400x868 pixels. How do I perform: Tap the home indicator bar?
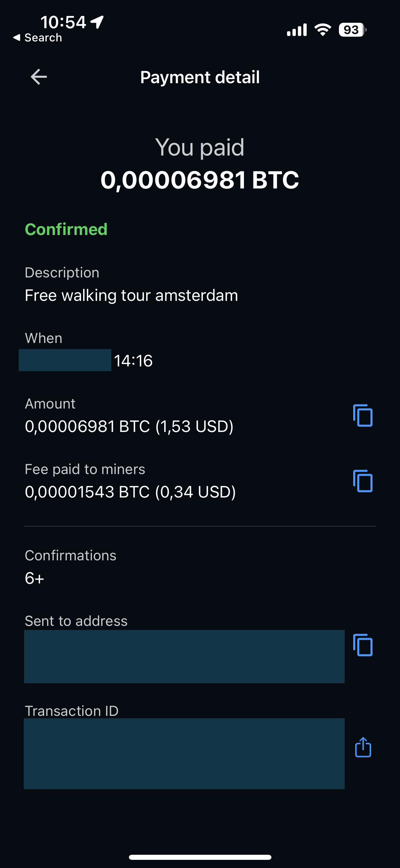click(200, 857)
